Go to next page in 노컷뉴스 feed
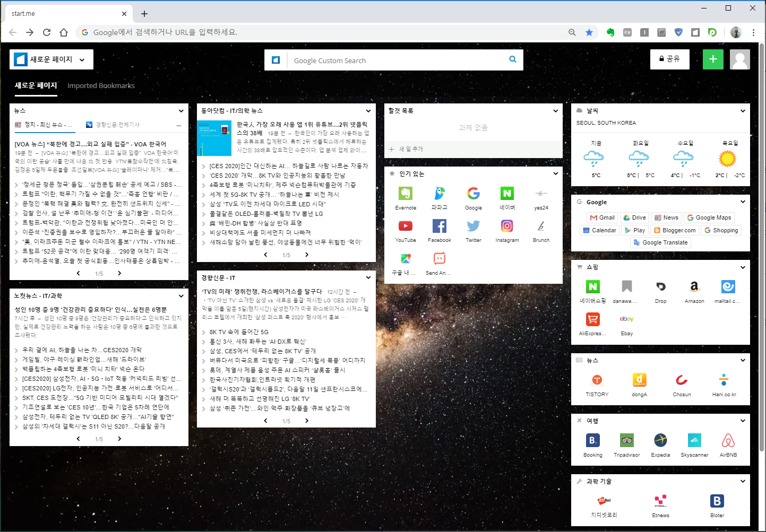 tap(119, 439)
